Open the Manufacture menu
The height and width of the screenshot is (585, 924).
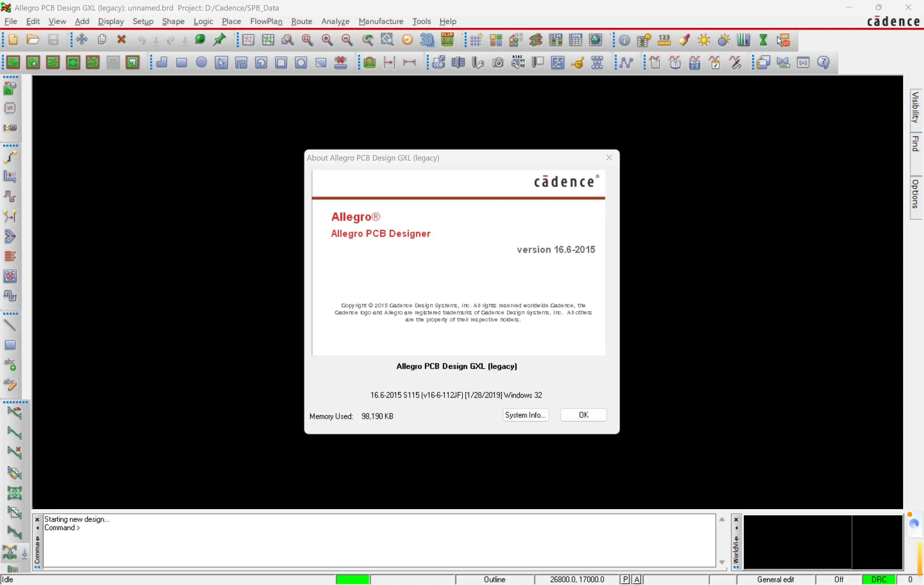click(x=381, y=22)
